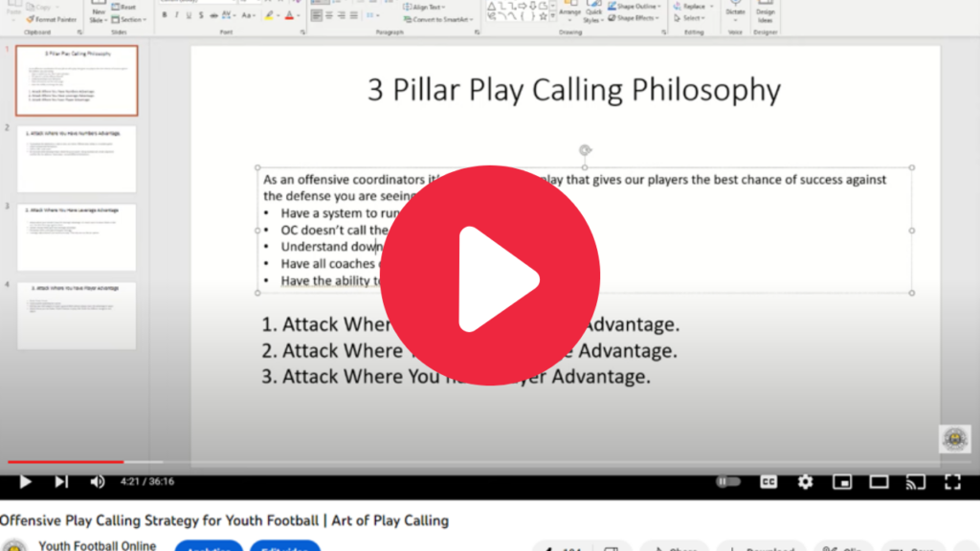The image size is (980, 551).
Task: Open the Font dialog launcher
Action: [303, 32]
